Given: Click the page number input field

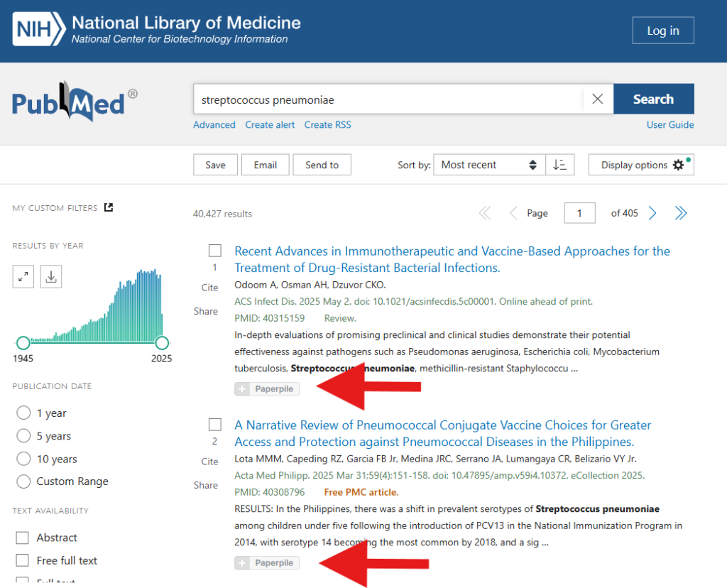Looking at the screenshot, I should click(x=579, y=213).
